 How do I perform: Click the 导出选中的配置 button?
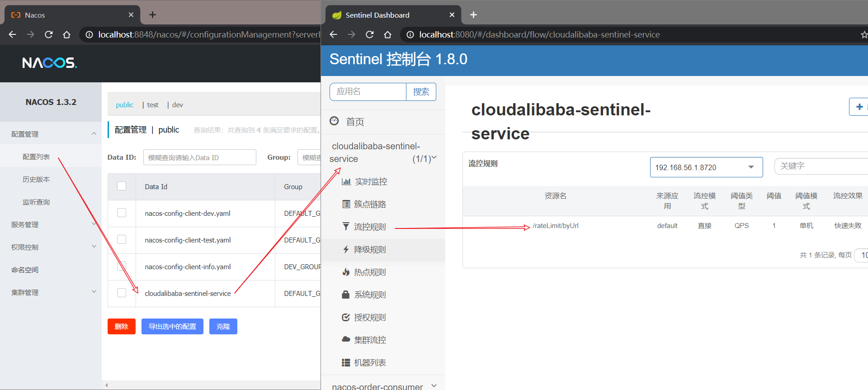(x=172, y=326)
